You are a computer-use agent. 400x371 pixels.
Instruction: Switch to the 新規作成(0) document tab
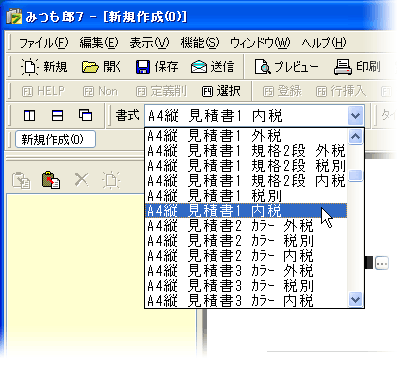coord(55,139)
